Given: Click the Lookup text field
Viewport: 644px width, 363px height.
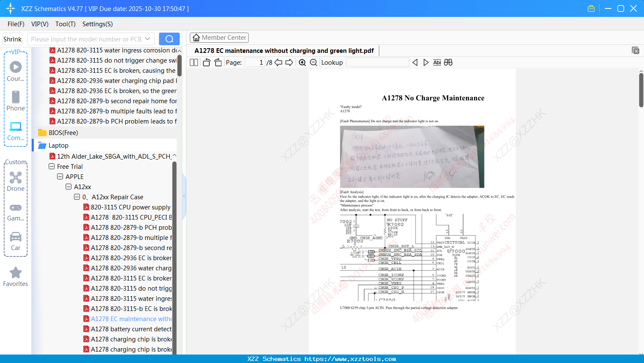Looking at the screenshot, I should click(378, 63).
